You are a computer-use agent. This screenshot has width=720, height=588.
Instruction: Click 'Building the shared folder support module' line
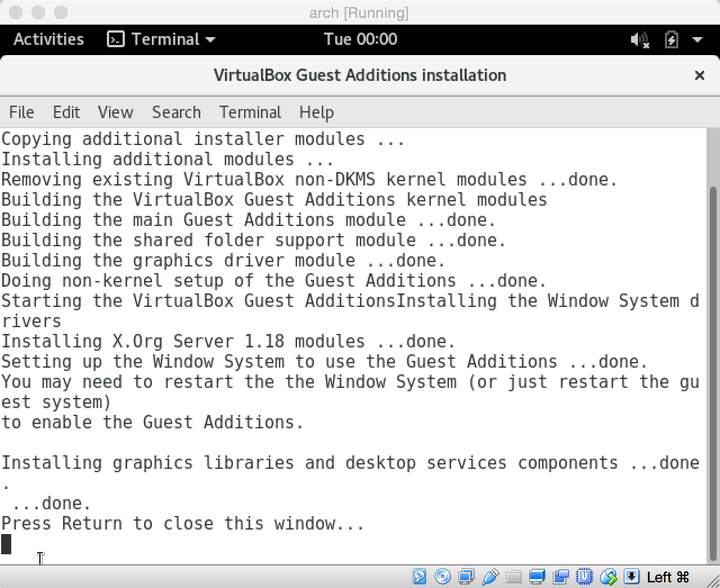(253, 240)
